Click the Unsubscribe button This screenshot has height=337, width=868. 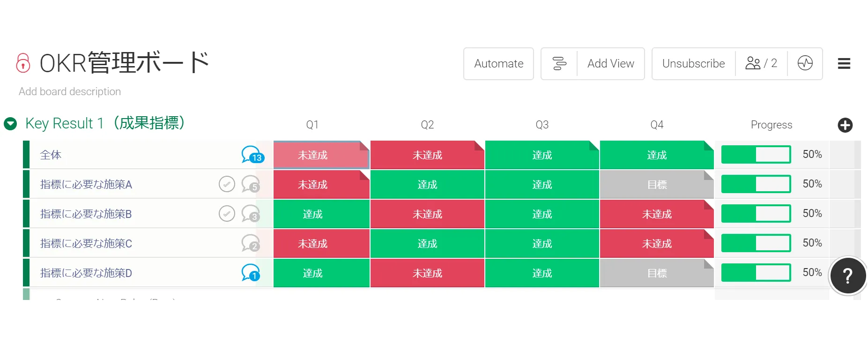click(x=693, y=64)
